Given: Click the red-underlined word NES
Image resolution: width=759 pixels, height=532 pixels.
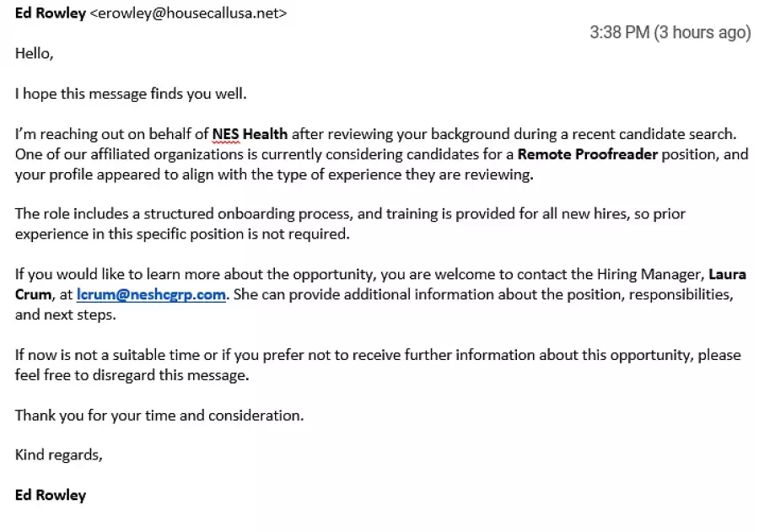Looking at the screenshot, I should [x=225, y=134].
